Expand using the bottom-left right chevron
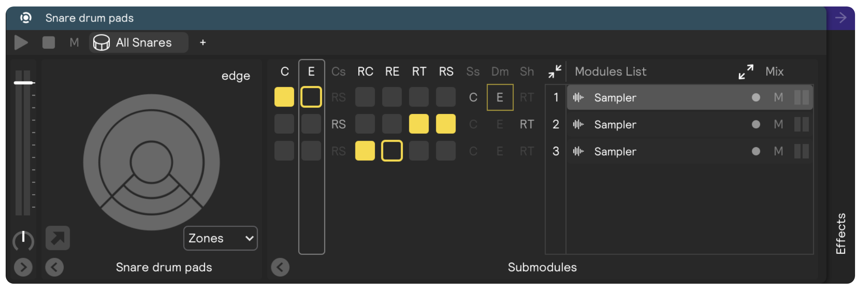868x291 pixels. [x=23, y=267]
